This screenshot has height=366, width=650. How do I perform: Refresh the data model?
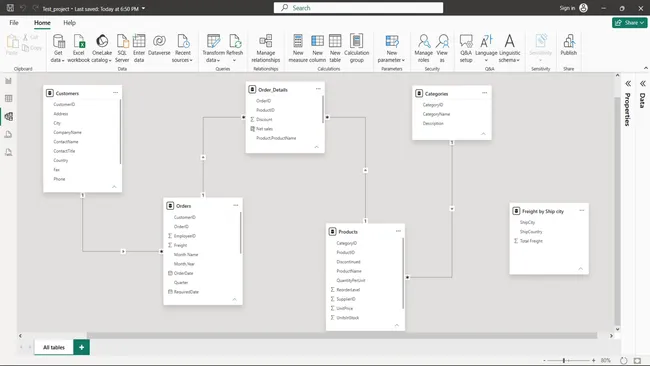coord(235,48)
